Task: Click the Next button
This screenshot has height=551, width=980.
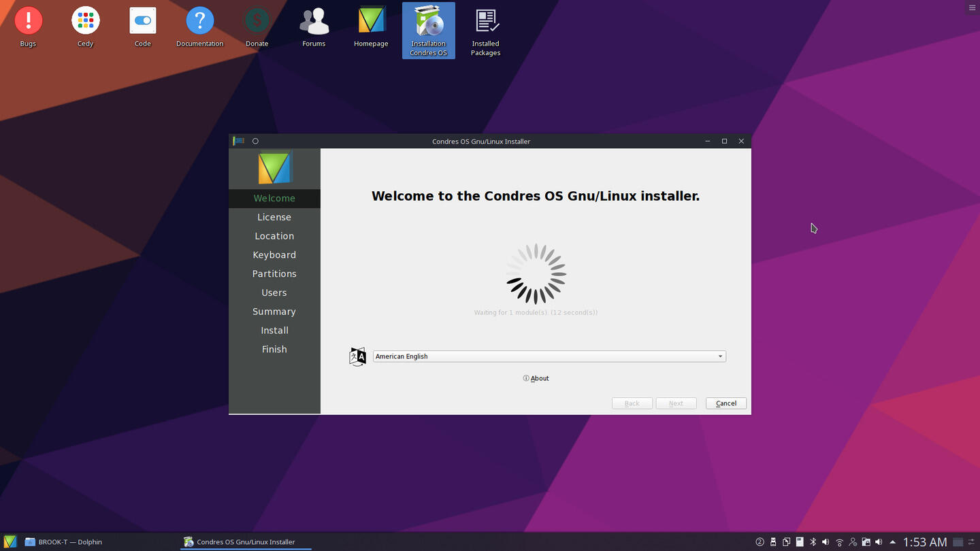Action: click(676, 403)
